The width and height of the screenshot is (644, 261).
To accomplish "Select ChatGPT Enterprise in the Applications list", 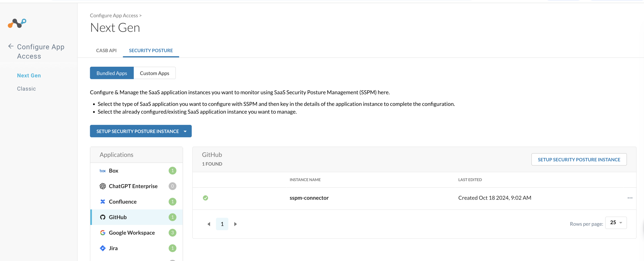I will tap(137, 186).
